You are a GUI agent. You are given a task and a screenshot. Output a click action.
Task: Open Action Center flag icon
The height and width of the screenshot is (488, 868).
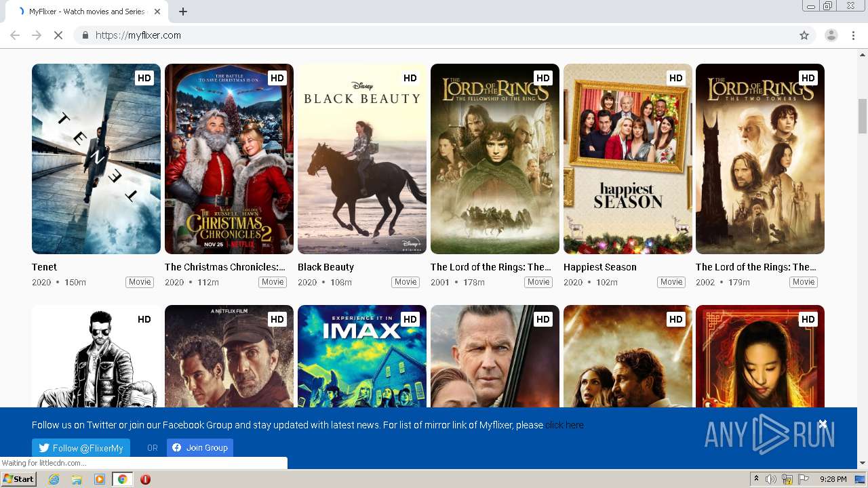[802, 479]
